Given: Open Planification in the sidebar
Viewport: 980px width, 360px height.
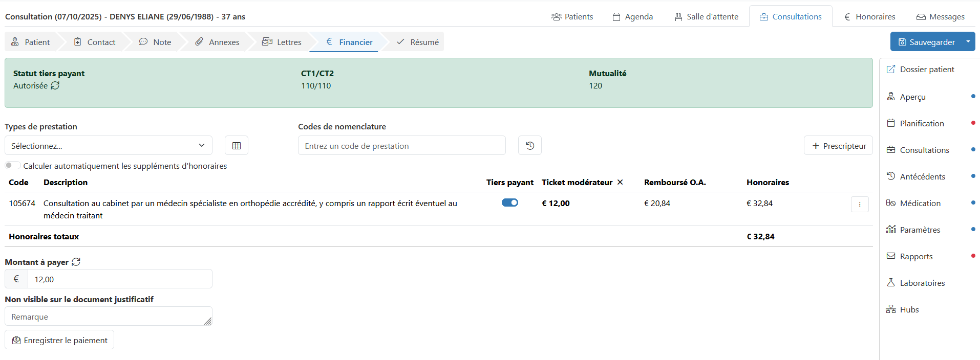Looking at the screenshot, I should tap(915, 123).
